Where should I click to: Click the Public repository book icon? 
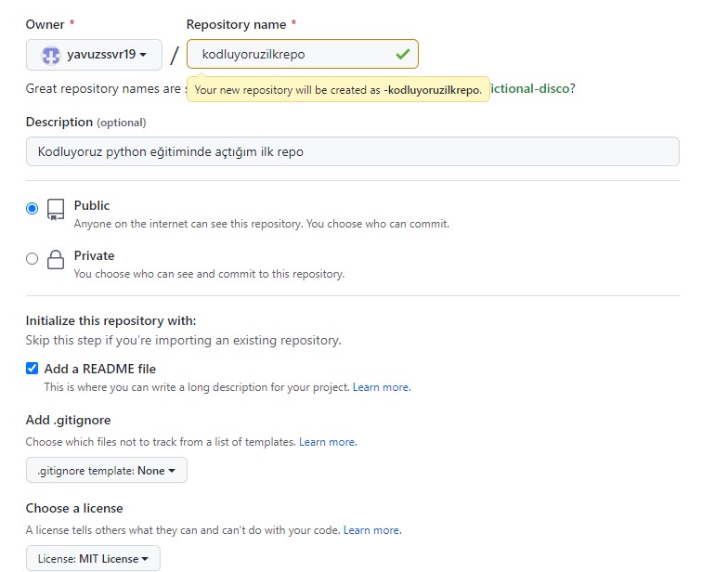pos(56,210)
